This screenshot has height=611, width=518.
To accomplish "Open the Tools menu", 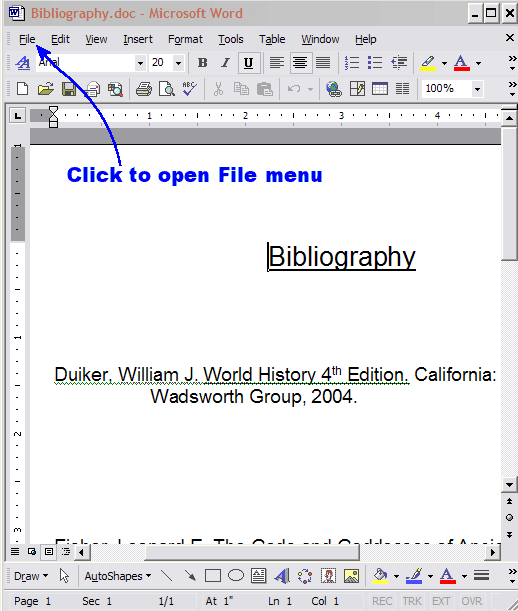I will tap(230, 39).
